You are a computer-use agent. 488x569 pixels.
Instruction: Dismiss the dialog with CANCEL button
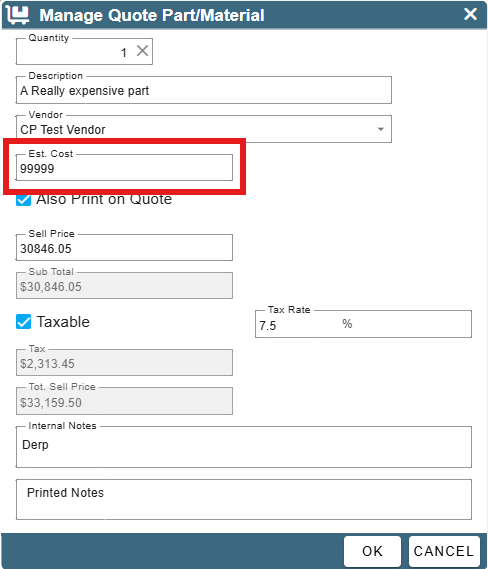[444, 551]
